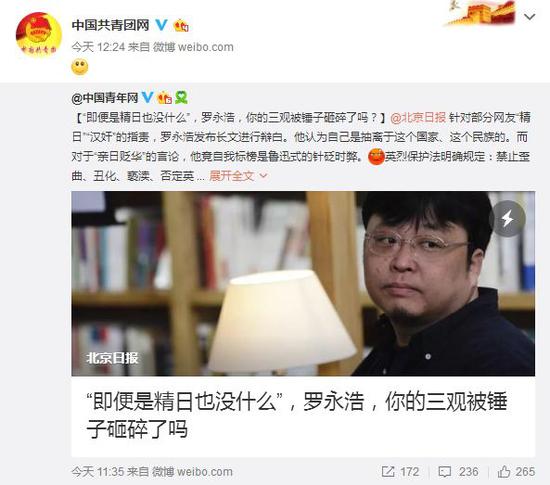This screenshot has width=550, height=485.
Task: Click the blue verified V badge beside 中国共青团网
Action: point(161,25)
